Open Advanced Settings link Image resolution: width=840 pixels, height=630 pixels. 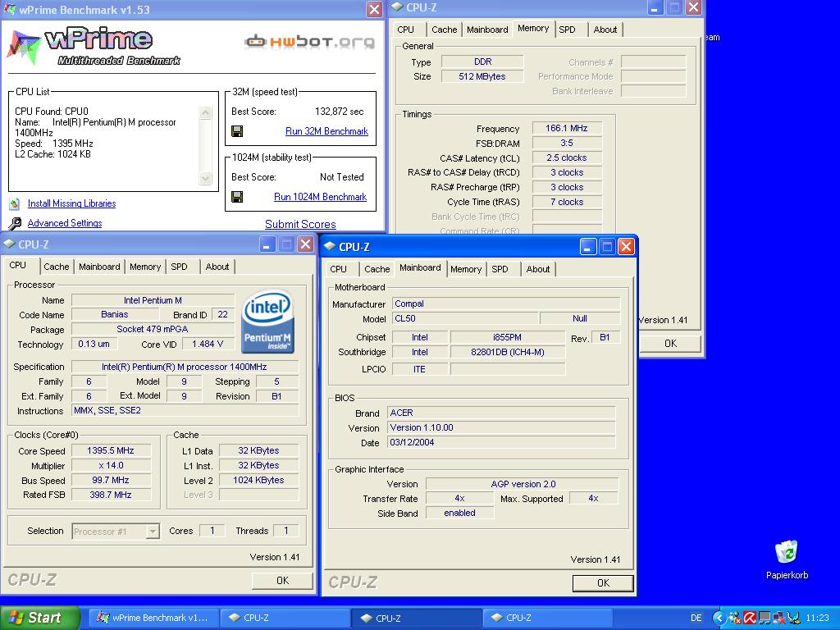pyautogui.click(x=65, y=223)
